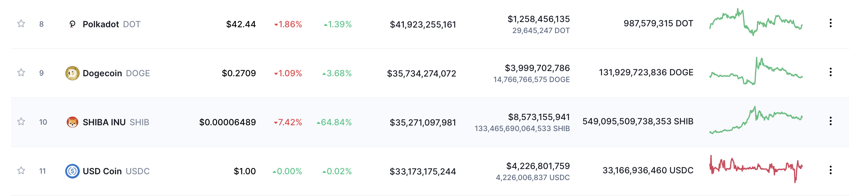The height and width of the screenshot is (196, 868).
Task: Click the Polkadot coin logo icon
Action: coord(72,24)
